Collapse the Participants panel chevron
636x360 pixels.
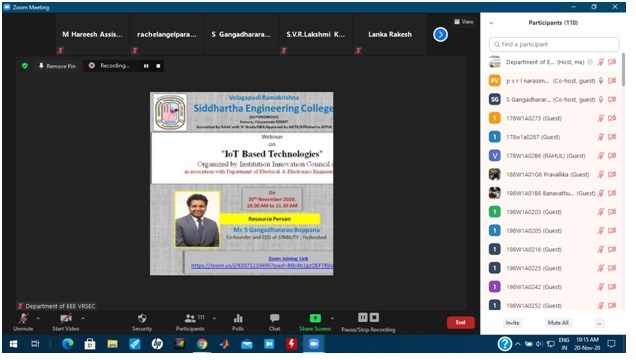(491, 23)
